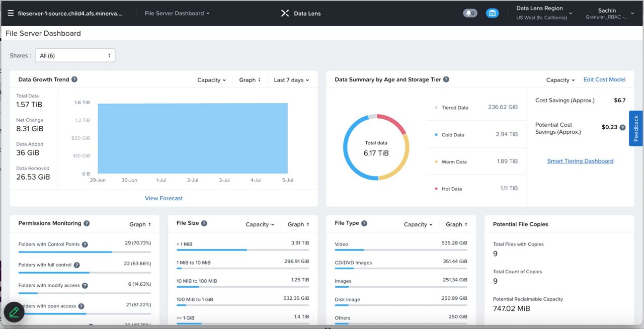Click help icon beside File Size title

[x=204, y=223]
